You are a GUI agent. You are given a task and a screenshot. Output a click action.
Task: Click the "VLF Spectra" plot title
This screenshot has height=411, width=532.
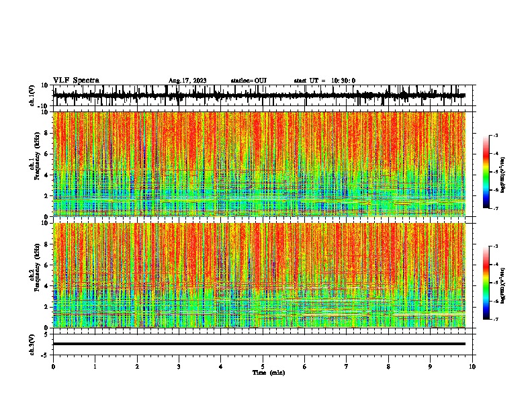76,81
